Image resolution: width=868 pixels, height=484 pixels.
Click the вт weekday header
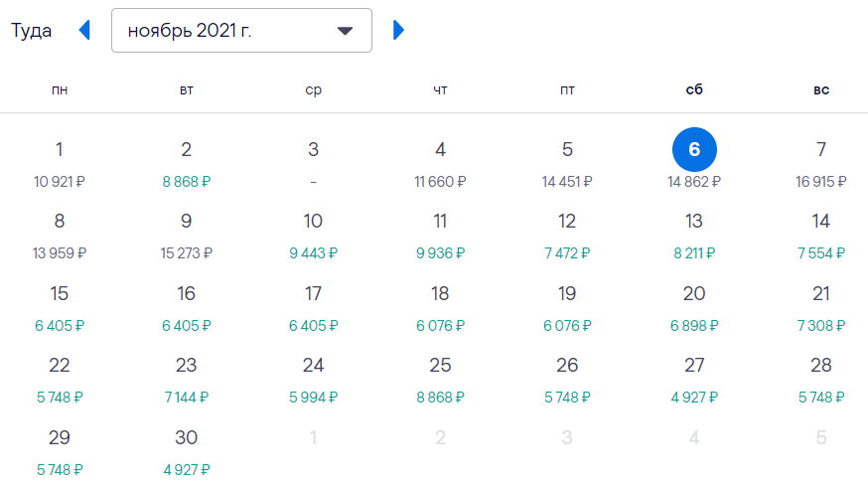tap(187, 89)
